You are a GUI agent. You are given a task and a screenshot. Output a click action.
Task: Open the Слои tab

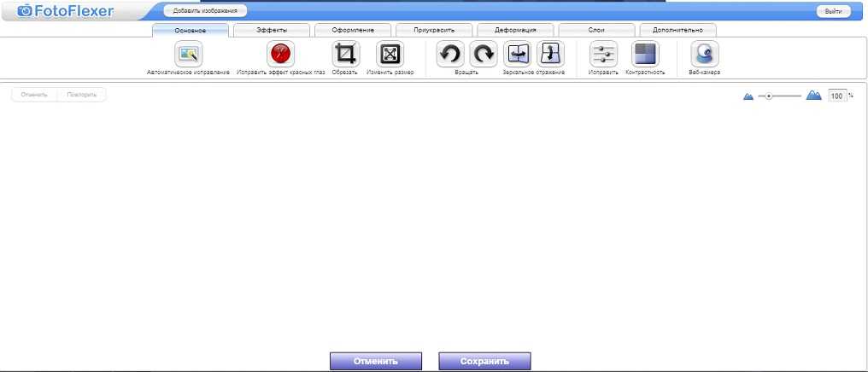pyautogui.click(x=596, y=30)
